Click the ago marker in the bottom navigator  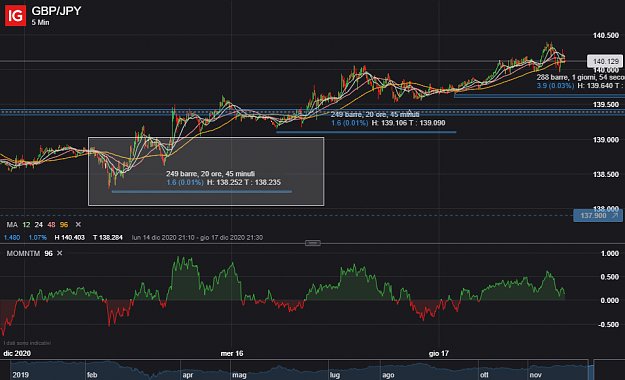click(388, 375)
